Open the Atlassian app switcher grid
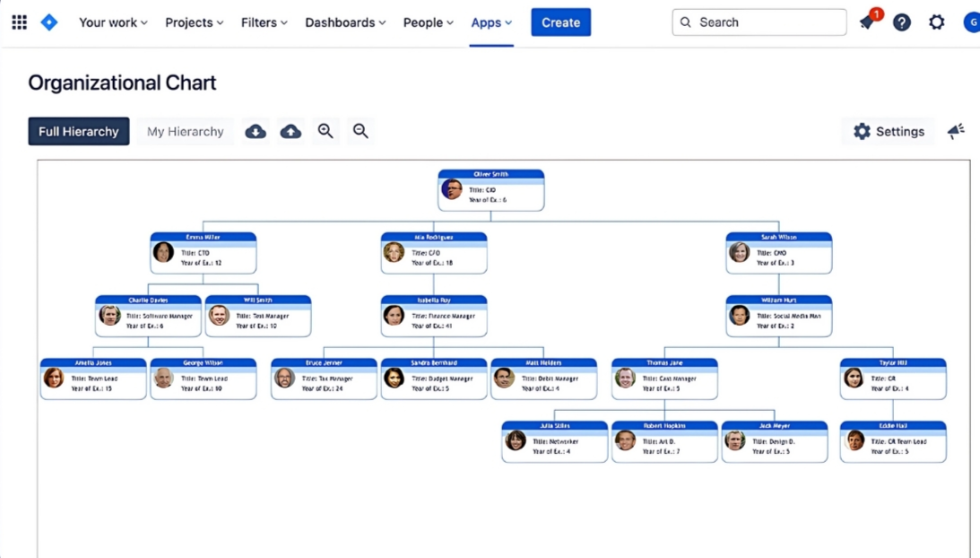 pos(19,22)
